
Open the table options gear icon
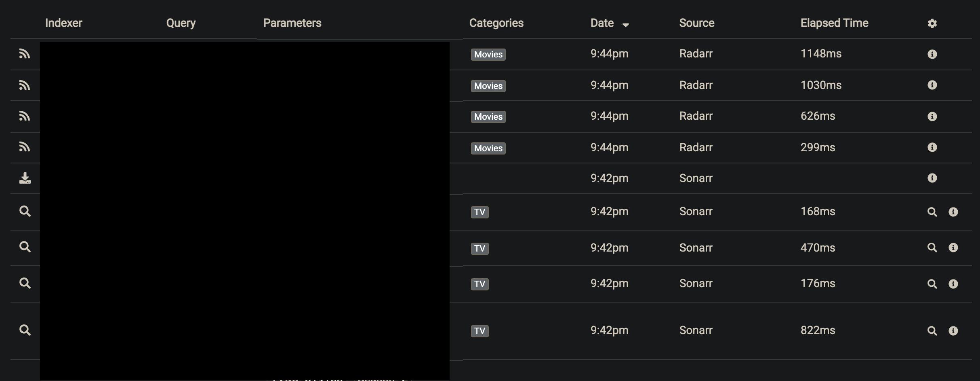click(932, 23)
